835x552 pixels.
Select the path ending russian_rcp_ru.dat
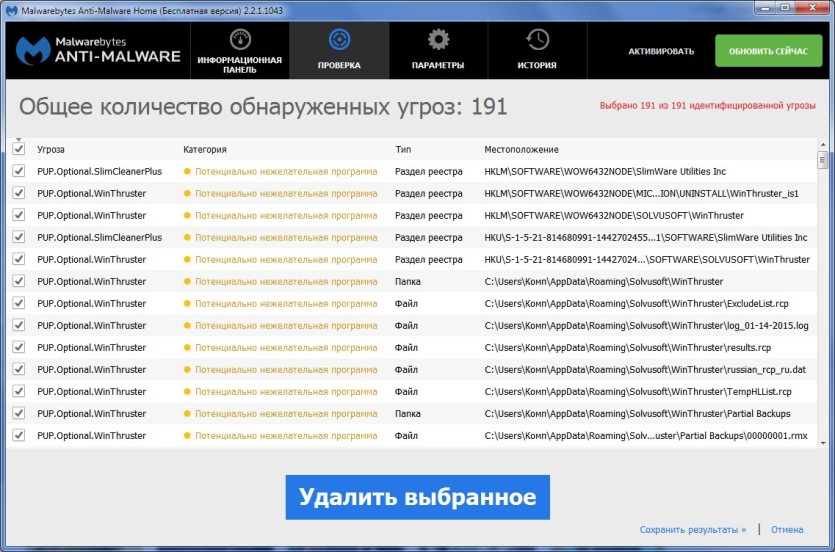[x=645, y=369]
